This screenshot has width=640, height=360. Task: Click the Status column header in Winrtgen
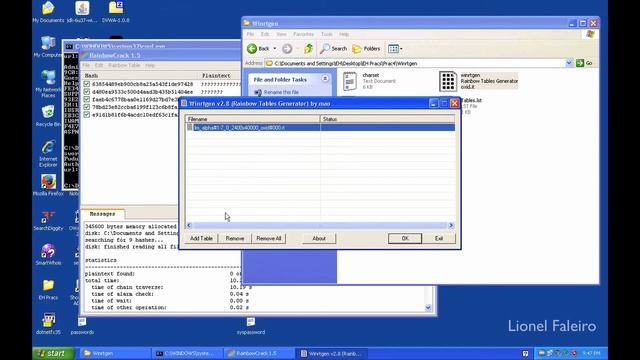click(387, 119)
